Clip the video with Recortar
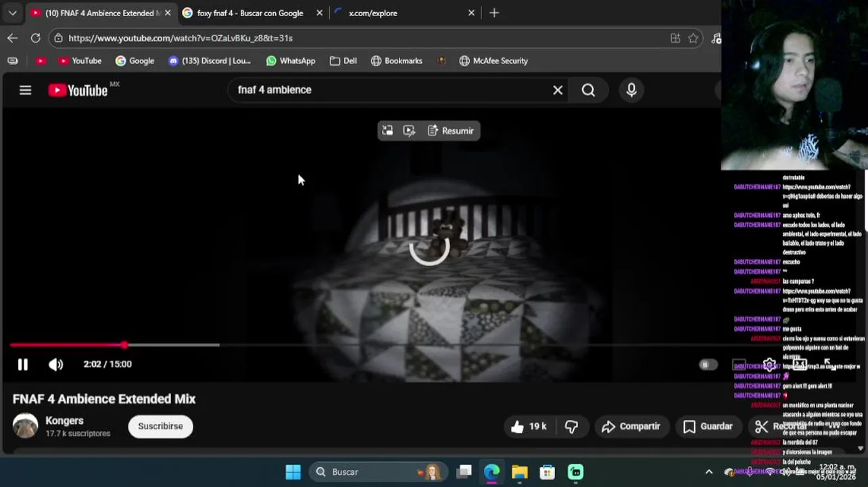 pyautogui.click(x=781, y=426)
